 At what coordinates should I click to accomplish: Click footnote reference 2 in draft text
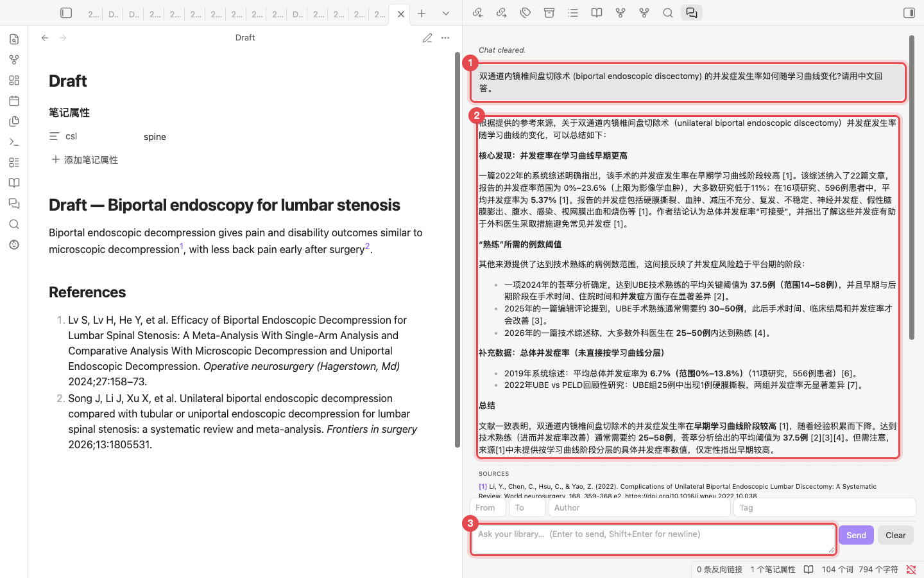coord(367,246)
